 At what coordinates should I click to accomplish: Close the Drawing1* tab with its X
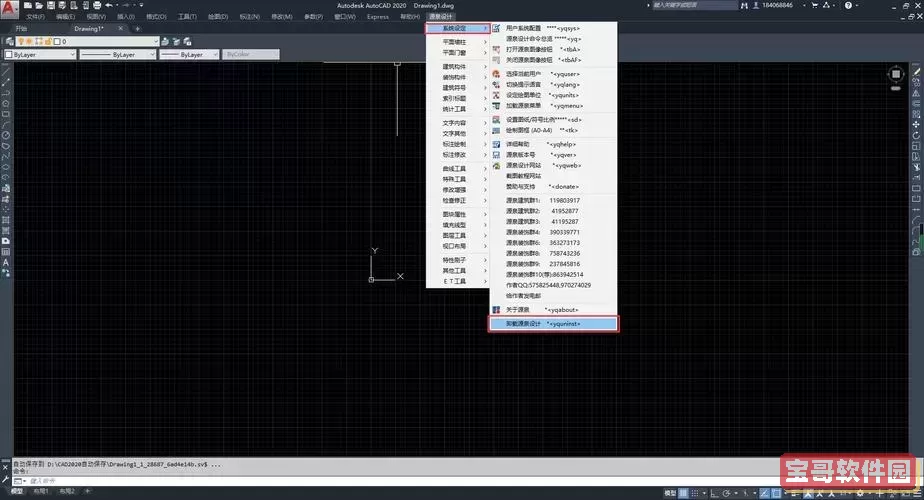[121, 28]
